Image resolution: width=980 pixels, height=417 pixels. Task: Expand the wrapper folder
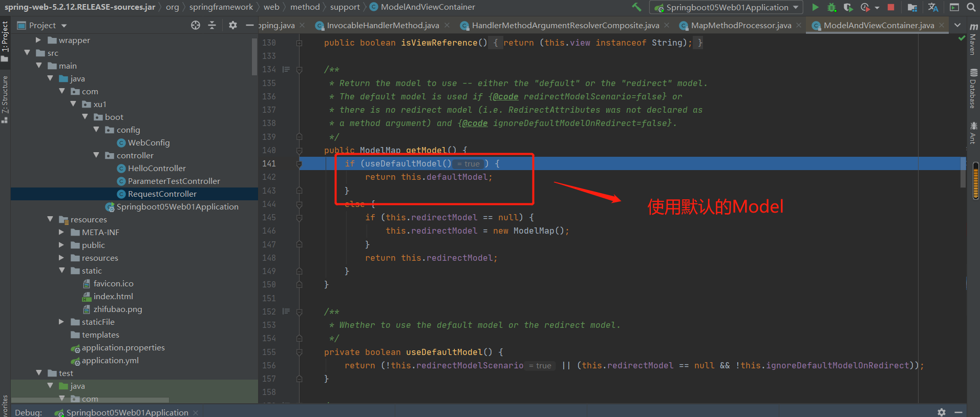click(38, 40)
